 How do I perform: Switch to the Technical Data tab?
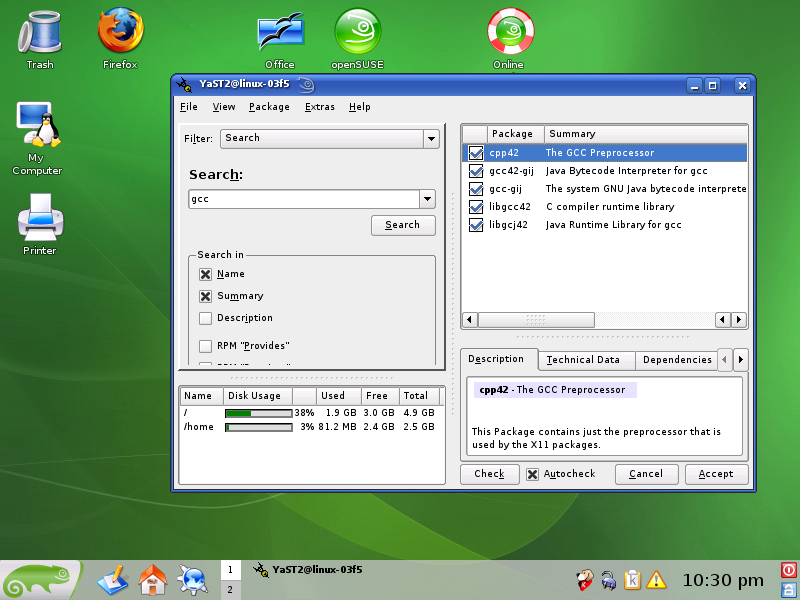[583, 360]
